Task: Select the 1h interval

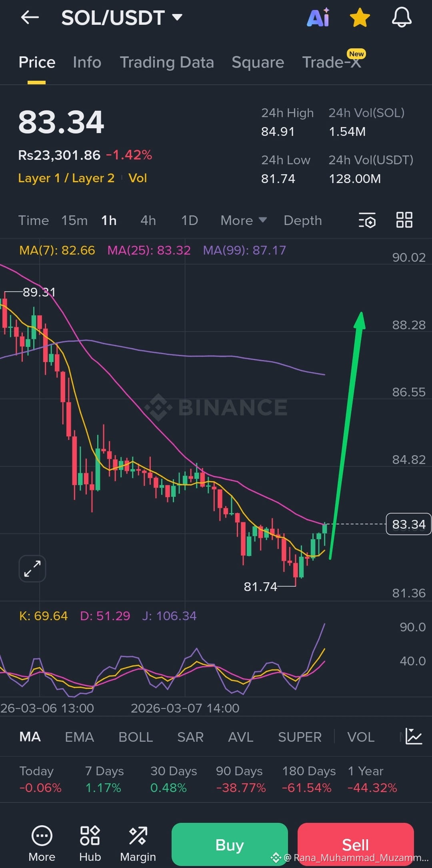Action: (x=109, y=221)
